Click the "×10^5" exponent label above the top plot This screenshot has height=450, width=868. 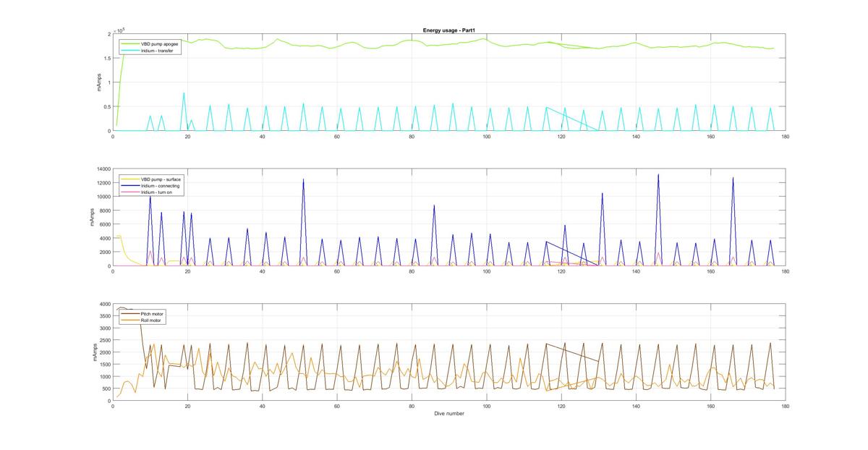(120, 30)
